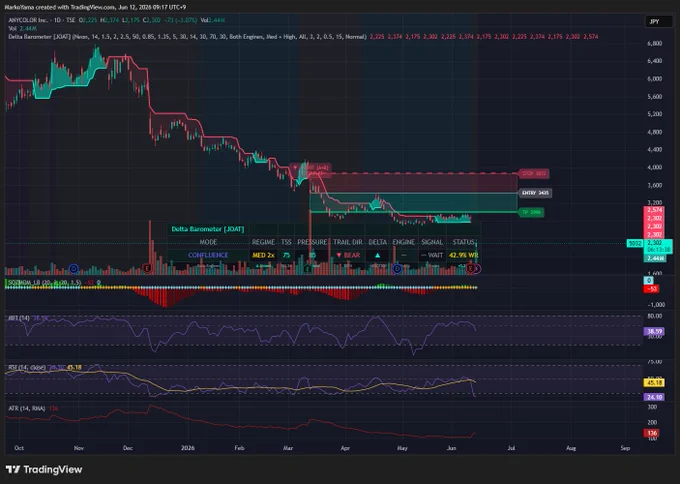Click the CONFLUENCE mode cell
This screenshot has height=484, width=680.
208,255
